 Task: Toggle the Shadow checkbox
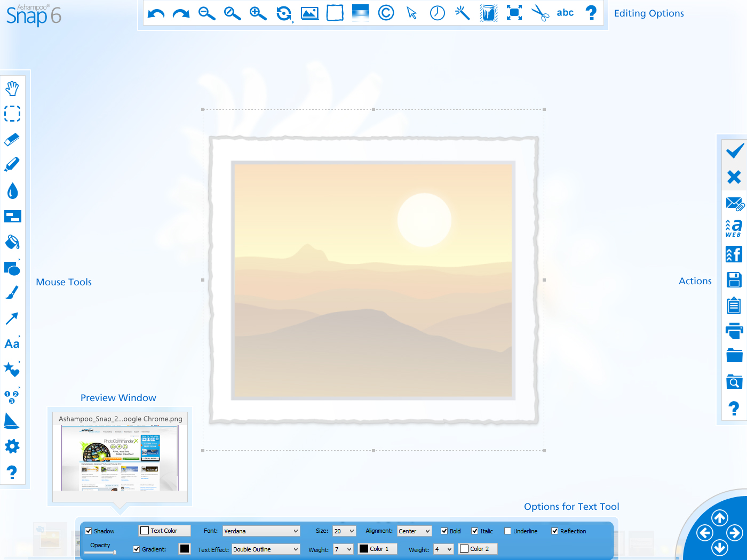tap(89, 531)
